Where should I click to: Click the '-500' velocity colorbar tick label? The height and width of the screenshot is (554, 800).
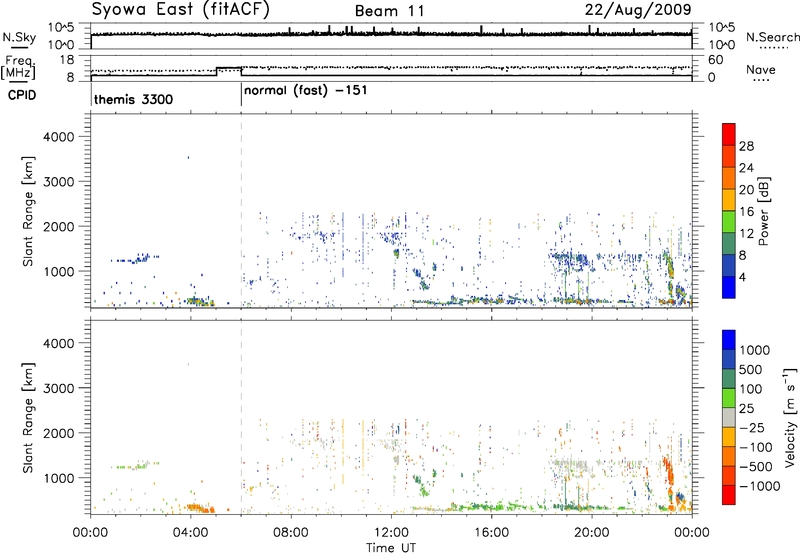(756, 466)
